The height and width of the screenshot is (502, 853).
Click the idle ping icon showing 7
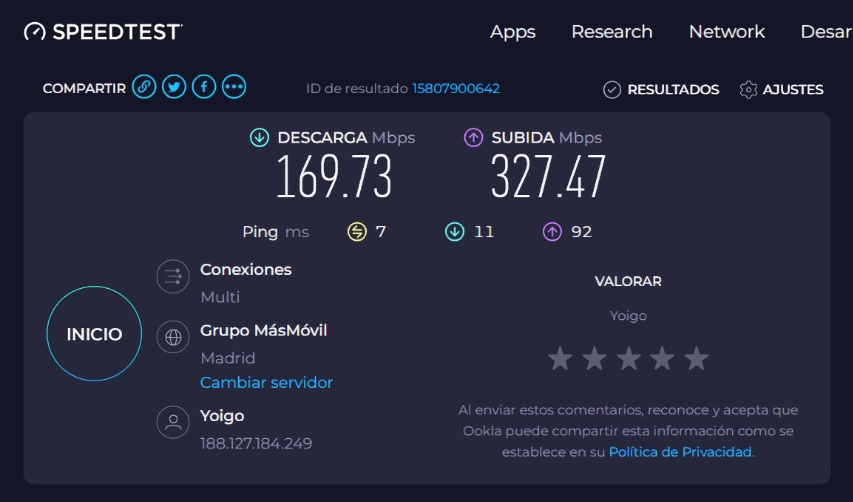pyautogui.click(x=357, y=232)
